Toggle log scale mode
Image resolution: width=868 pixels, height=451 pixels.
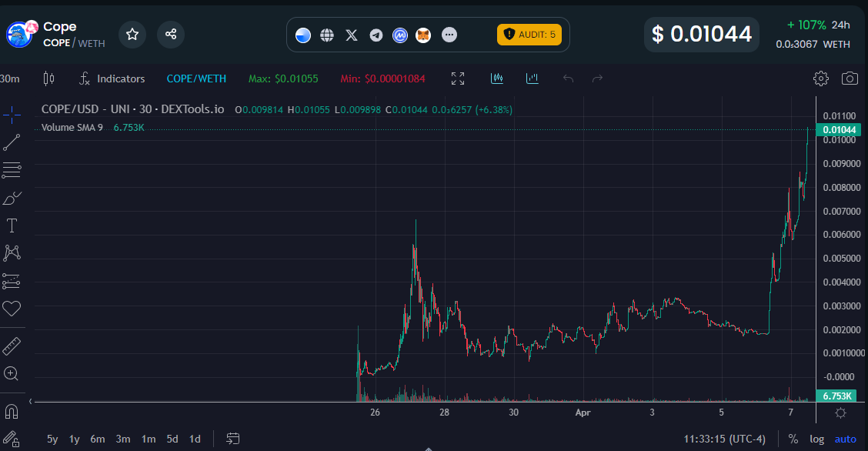tap(817, 439)
